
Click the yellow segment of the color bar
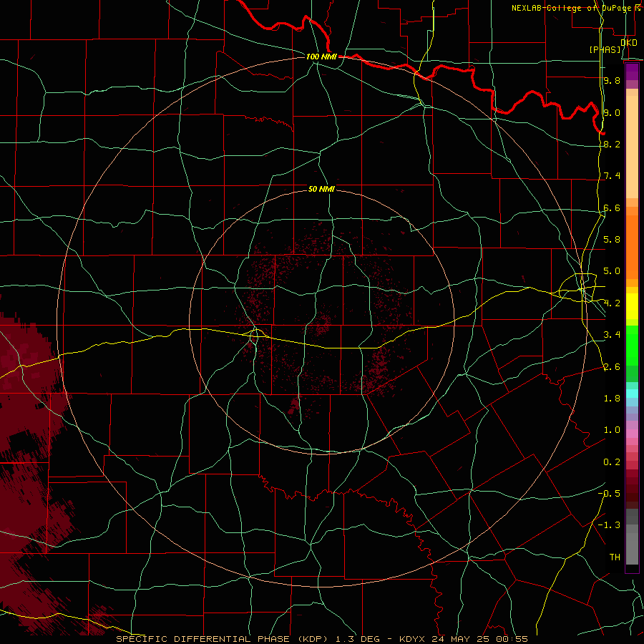(632, 306)
